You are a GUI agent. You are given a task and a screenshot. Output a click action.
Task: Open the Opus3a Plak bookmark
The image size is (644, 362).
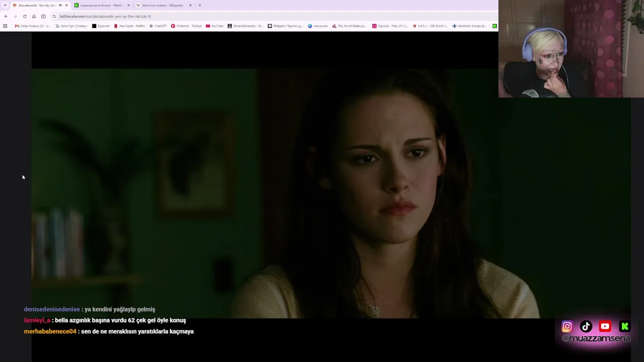click(390, 26)
